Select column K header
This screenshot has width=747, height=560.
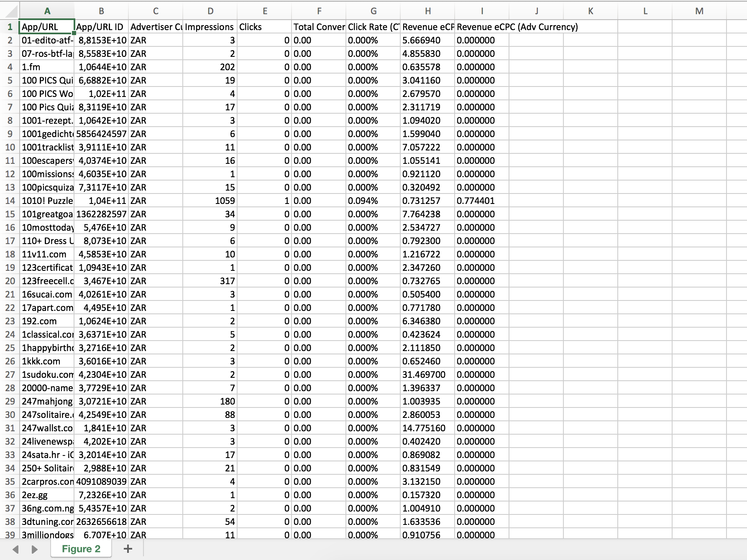pyautogui.click(x=591, y=11)
